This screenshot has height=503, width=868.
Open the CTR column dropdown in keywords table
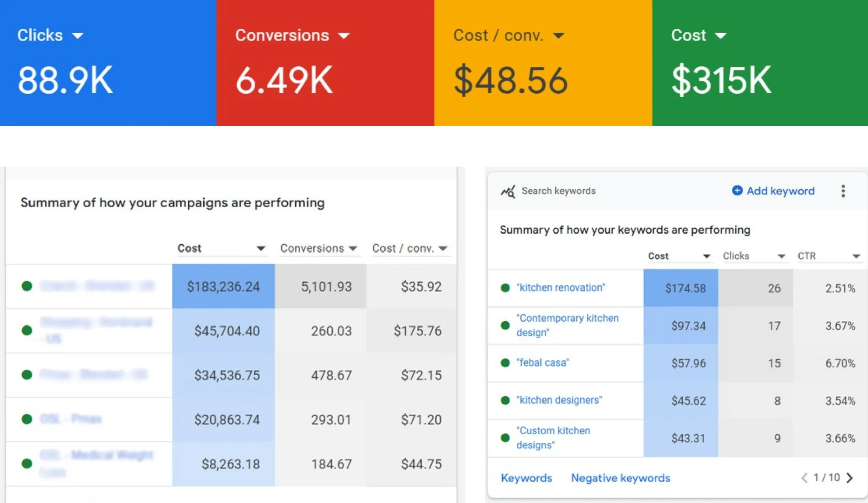(856, 256)
